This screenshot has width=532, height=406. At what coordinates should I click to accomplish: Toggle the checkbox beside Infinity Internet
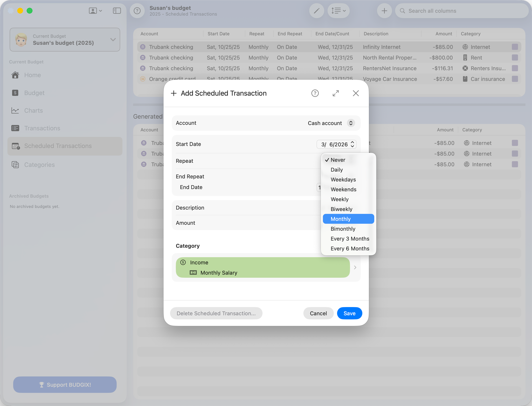click(x=515, y=47)
